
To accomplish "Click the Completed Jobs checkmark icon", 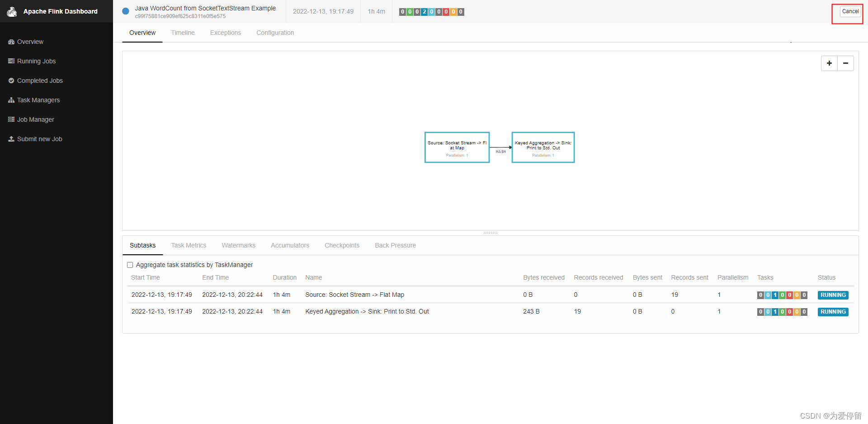I will [x=11, y=81].
